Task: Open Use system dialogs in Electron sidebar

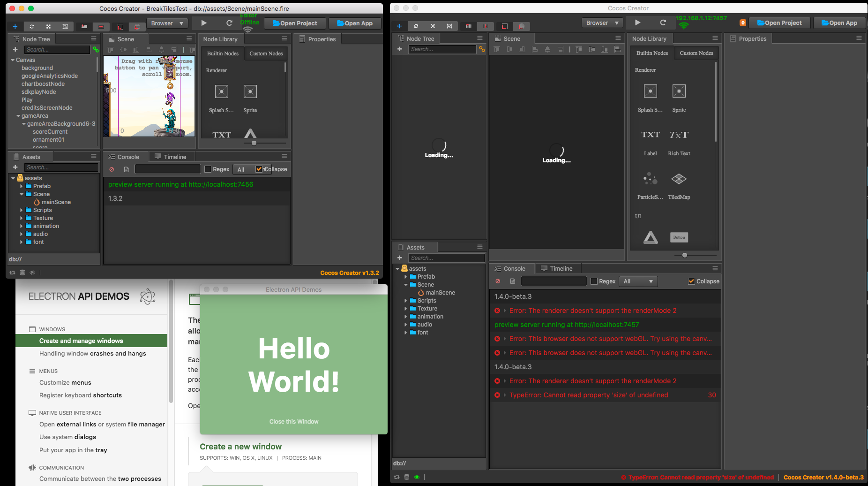Action: tap(67, 437)
